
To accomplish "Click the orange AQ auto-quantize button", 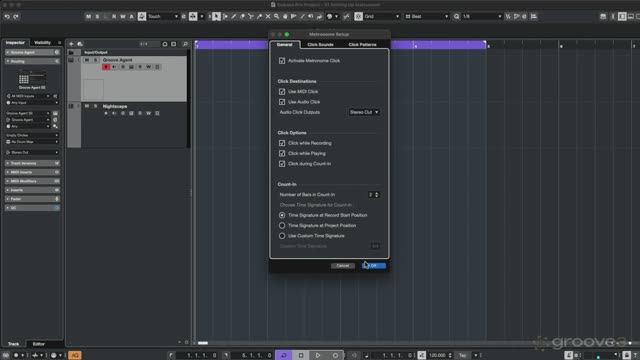I will [x=75, y=355].
